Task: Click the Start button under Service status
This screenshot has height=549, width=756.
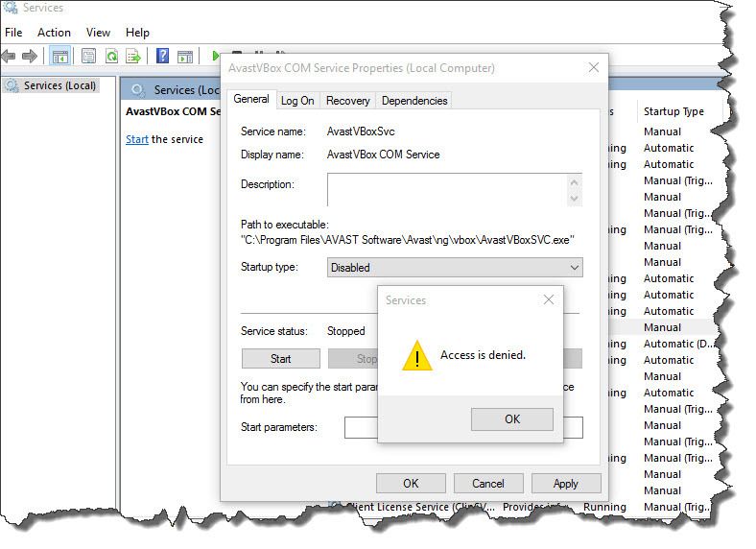Action: point(280,358)
